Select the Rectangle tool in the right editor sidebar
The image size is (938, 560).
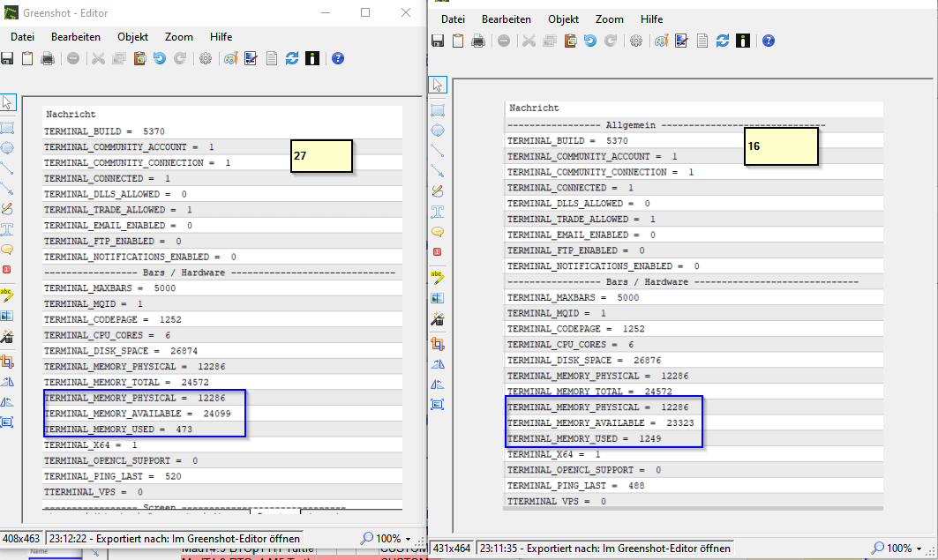[x=438, y=110]
